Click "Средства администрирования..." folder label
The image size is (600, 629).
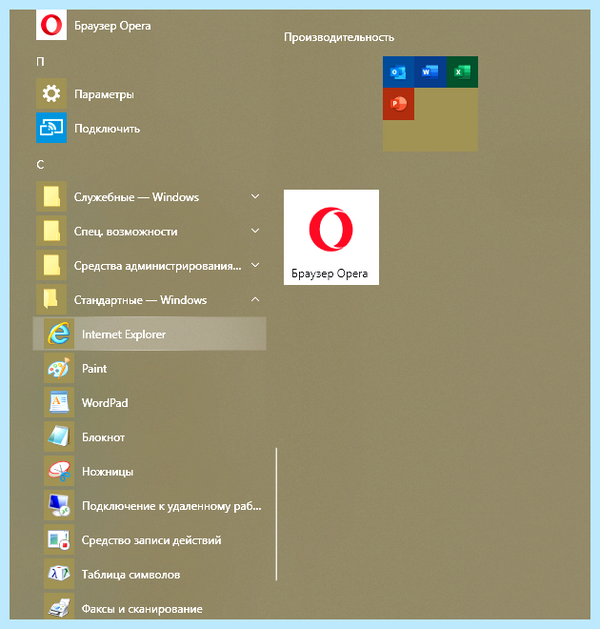pos(158,266)
